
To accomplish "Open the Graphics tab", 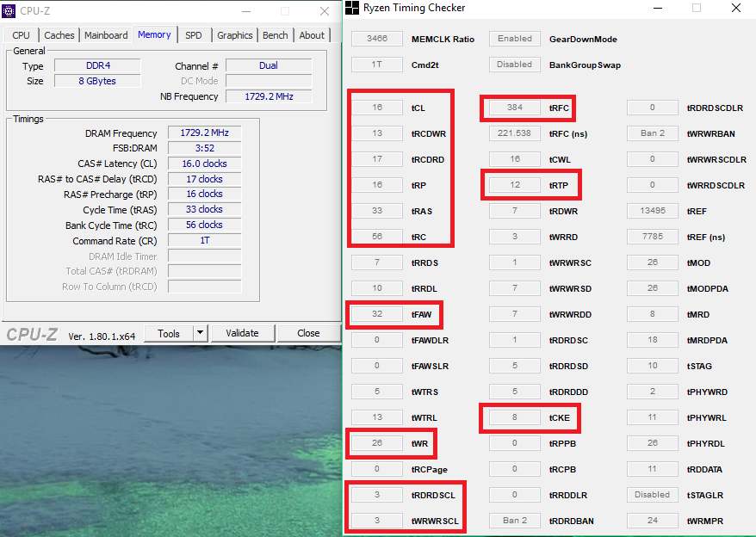I will [234, 35].
